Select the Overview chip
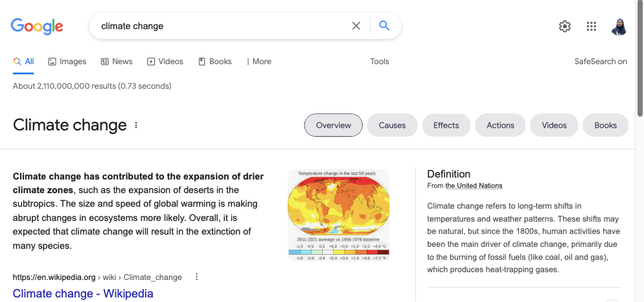The width and height of the screenshot is (644, 302). (334, 125)
